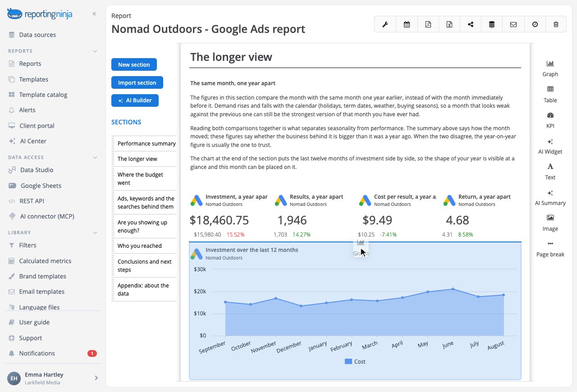Open the Who you reached section
577x392 pixels.
coord(144,246)
